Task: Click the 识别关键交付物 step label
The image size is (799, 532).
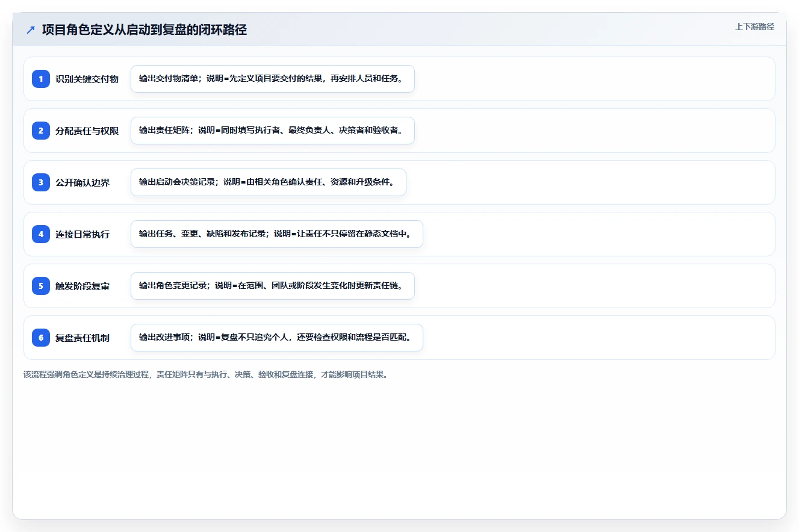Action: tap(87, 79)
